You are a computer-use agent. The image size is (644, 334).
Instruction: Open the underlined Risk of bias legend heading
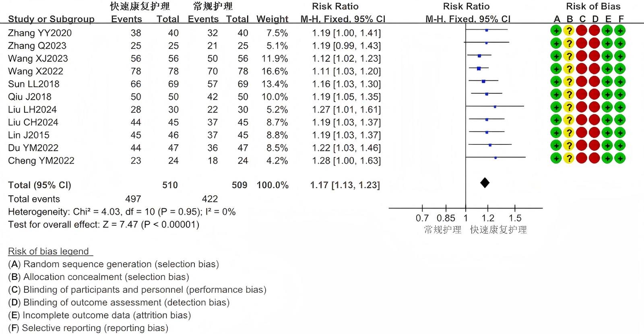(48, 252)
